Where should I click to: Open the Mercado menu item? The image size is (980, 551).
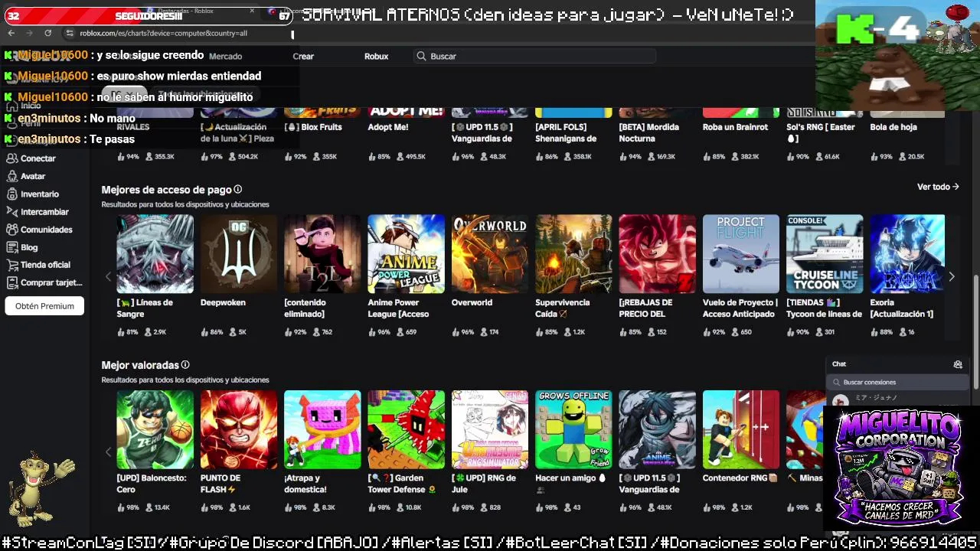[225, 56]
